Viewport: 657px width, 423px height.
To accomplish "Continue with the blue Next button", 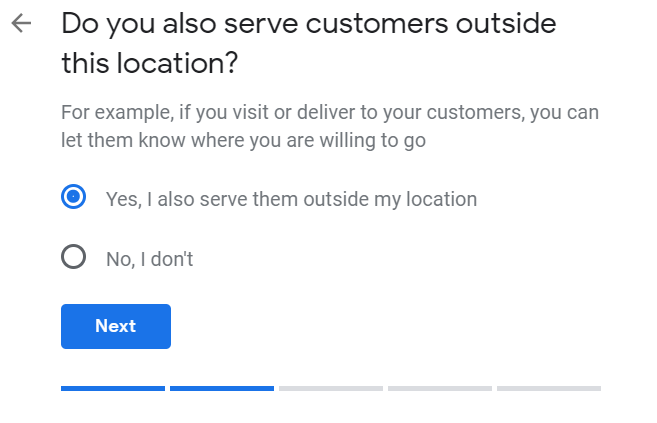I will (x=116, y=326).
